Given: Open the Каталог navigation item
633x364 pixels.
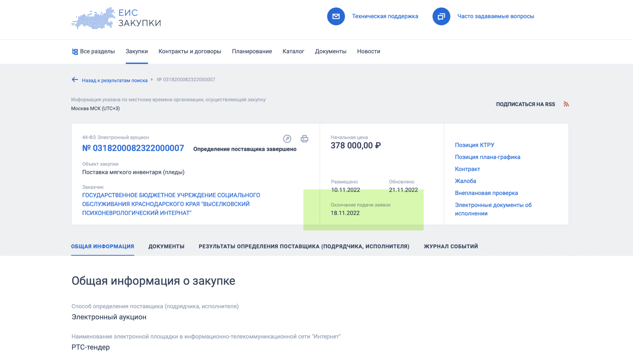Looking at the screenshot, I should (x=293, y=52).
